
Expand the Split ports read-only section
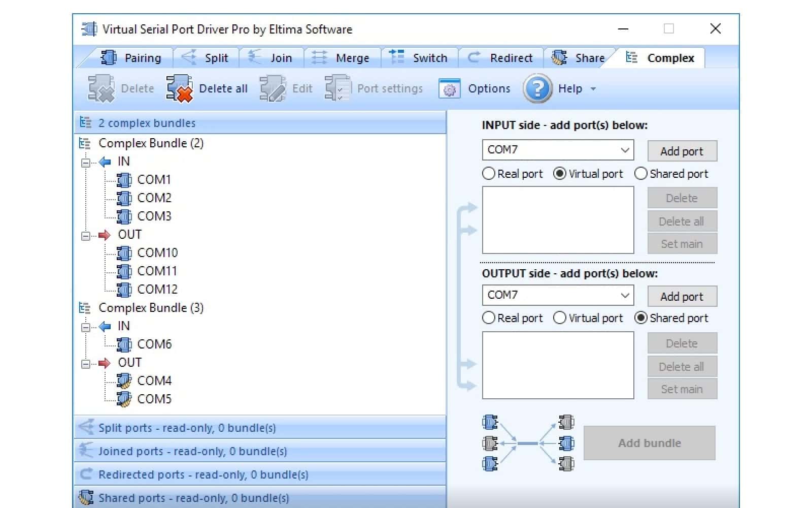point(260,428)
